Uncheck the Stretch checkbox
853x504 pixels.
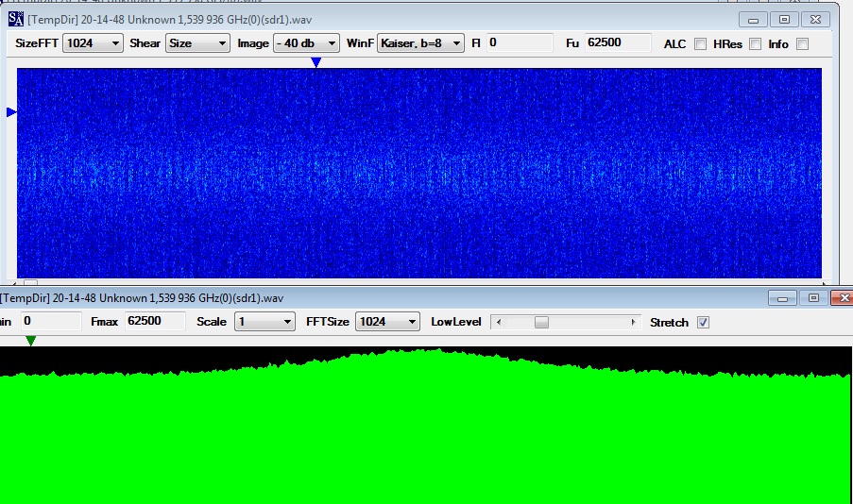pyautogui.click(x=703, y=323)
